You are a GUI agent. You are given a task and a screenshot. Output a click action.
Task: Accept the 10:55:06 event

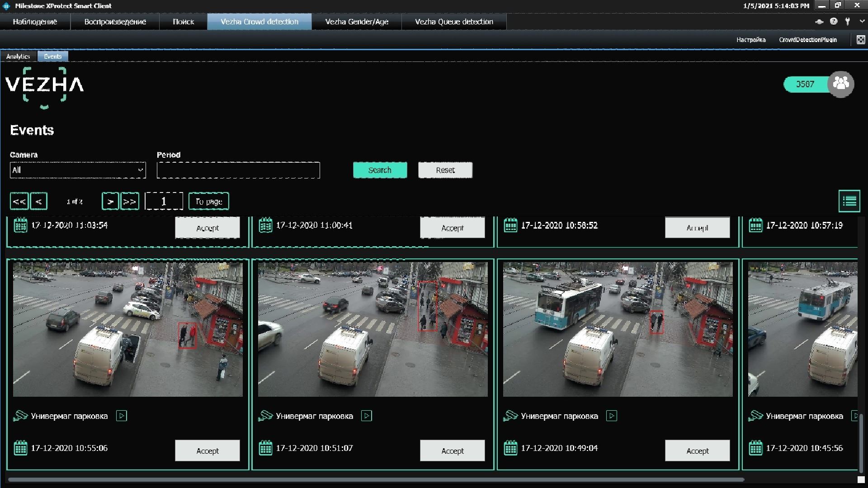click(208, 450)
